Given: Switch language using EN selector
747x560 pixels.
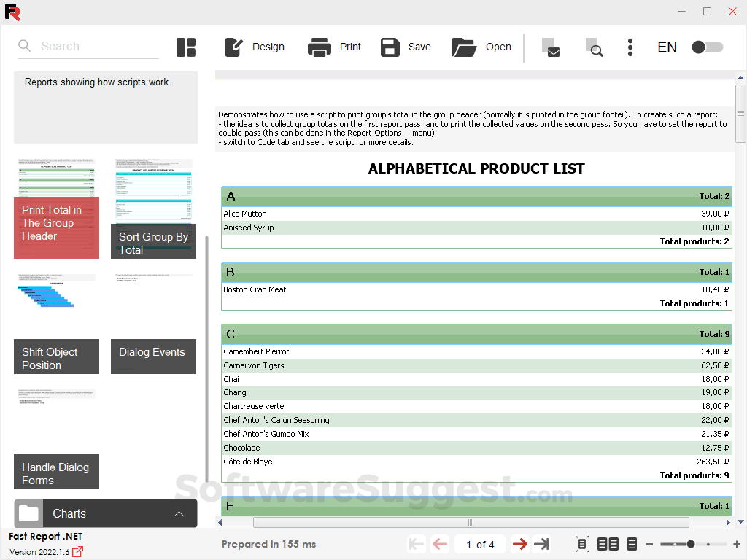Looking at the screenshot, I should pos(667,47).
